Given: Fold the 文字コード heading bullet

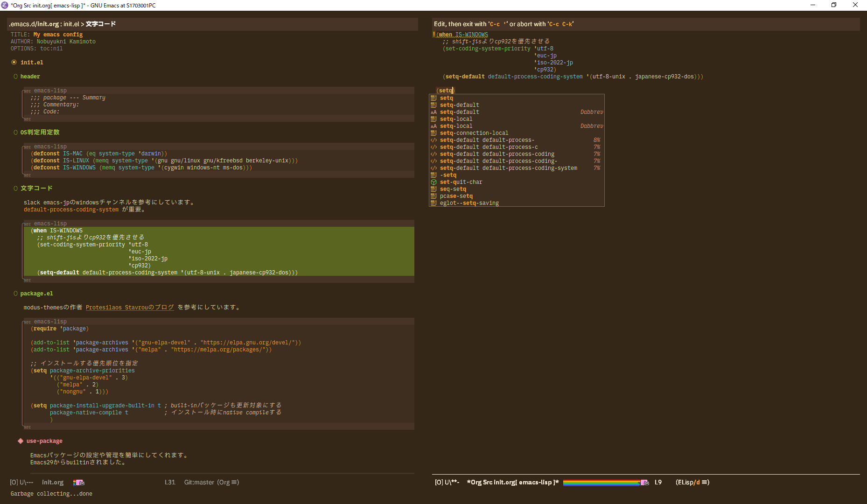Looking at the screenshot, I should pyautogui.click(x=15, y=188).
